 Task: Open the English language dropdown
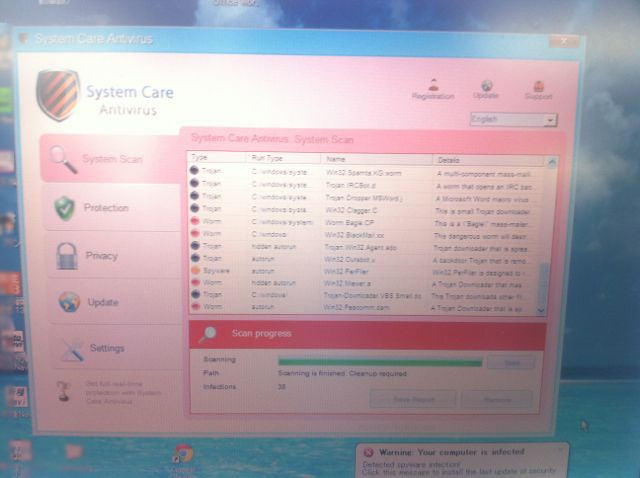pyautogui.click(x=513, y=119)
